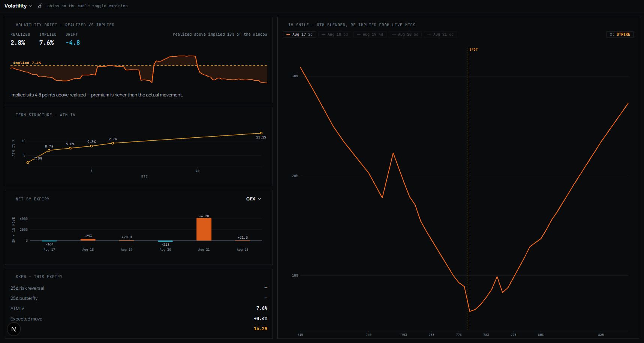Screen dimensions: 644x343
Task: Click the round N logo badge
Action: (14, 329)
